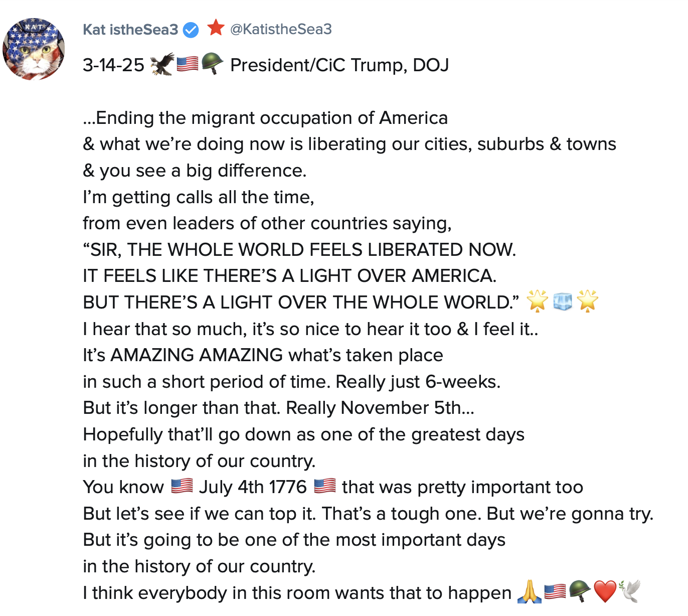Click the ice cube emoji
Image resolution: width=688 pixels, height=616 pixels.
point(563,301)
